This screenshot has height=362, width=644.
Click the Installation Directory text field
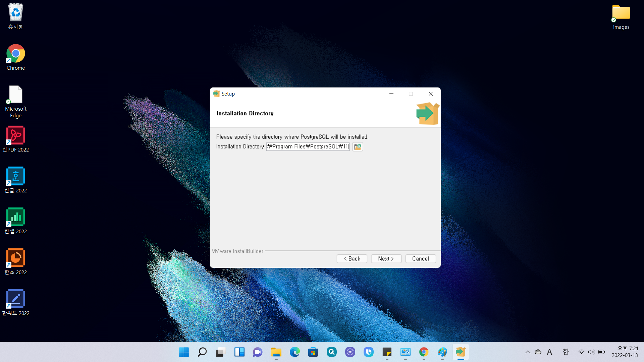[308, 147]
